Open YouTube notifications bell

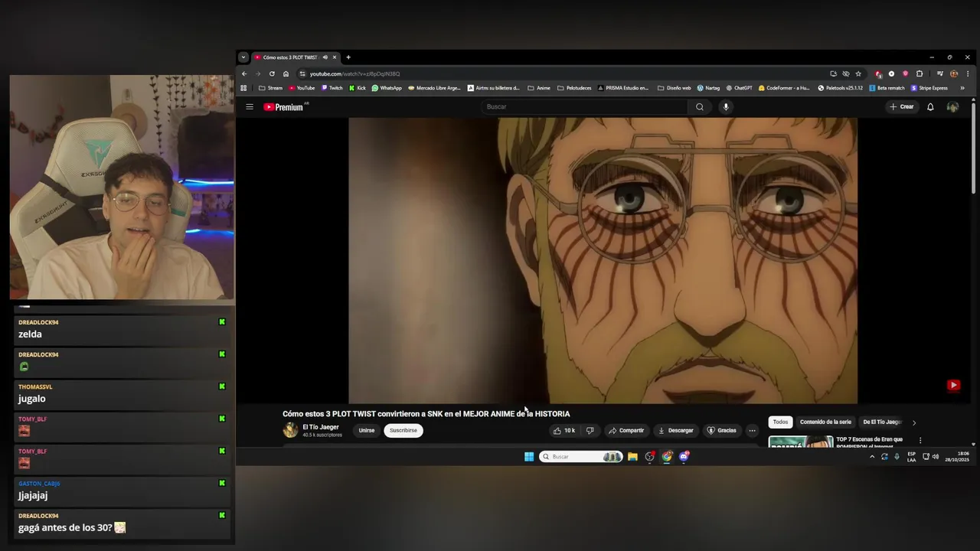[x=930, y=107]
